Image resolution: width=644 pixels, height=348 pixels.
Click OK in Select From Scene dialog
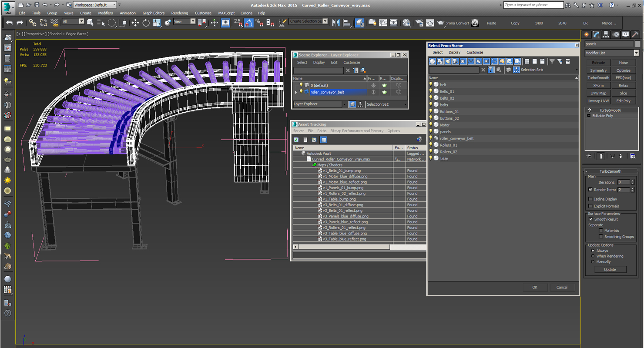click(x=535, y=287)
